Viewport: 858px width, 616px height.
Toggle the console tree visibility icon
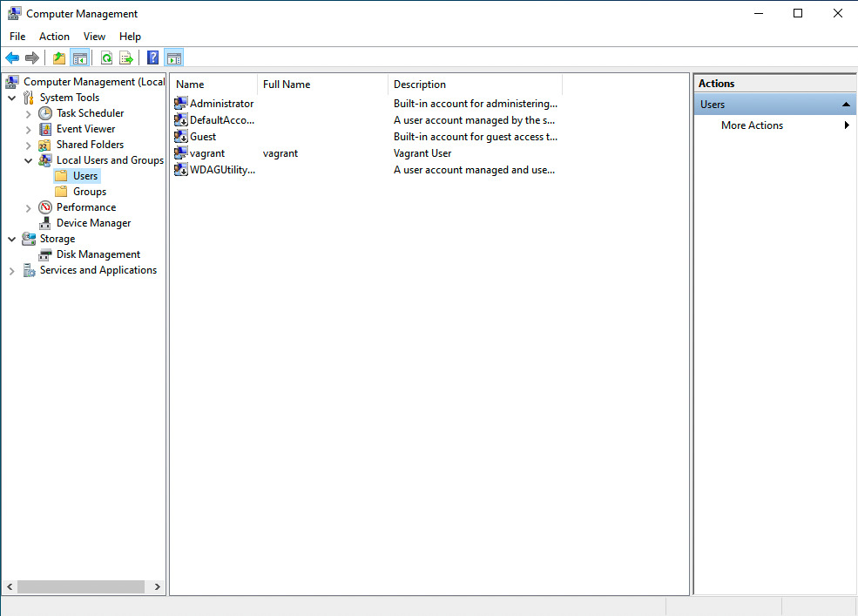(79, 58)
